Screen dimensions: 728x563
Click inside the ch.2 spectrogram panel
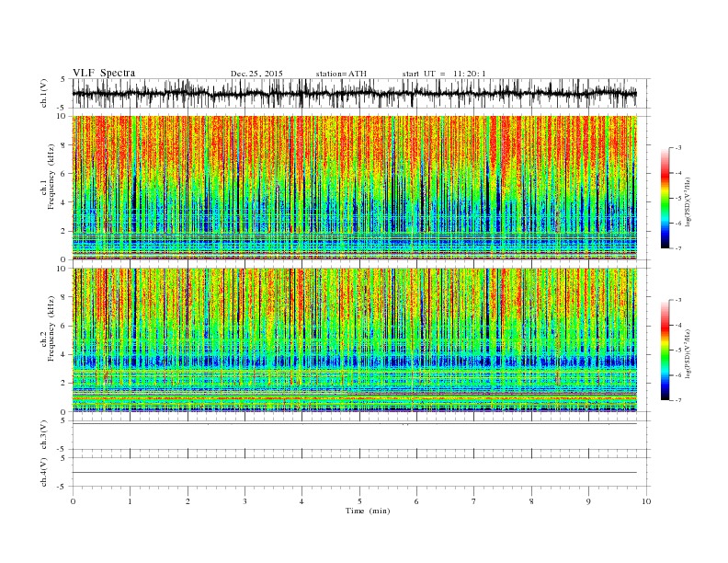(355, 340)
